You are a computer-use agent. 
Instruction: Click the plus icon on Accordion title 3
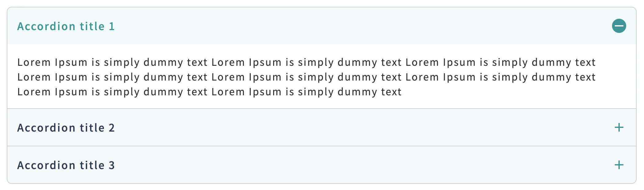coord(619,165)
